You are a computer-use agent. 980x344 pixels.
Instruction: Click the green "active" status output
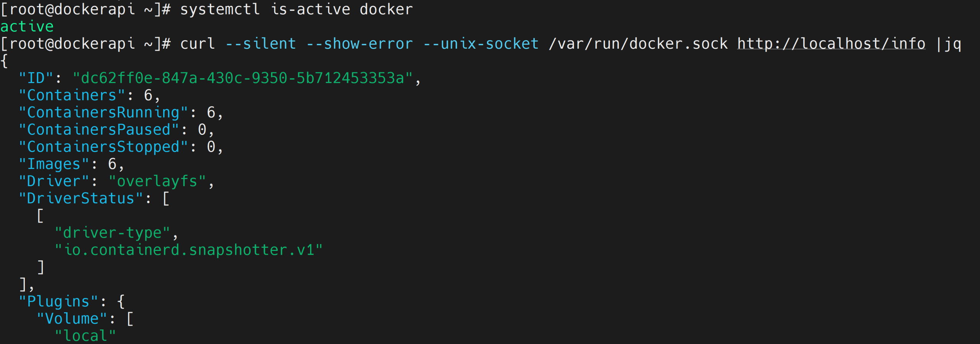27,27
